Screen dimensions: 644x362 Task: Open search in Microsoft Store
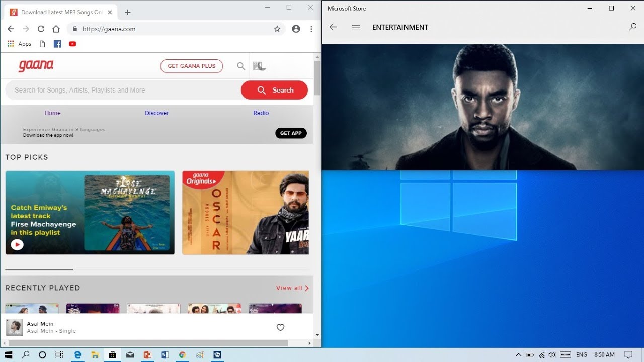633,27
